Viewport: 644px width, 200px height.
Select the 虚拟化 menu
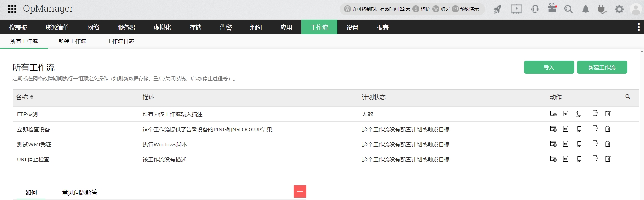[x=162, y=28]
